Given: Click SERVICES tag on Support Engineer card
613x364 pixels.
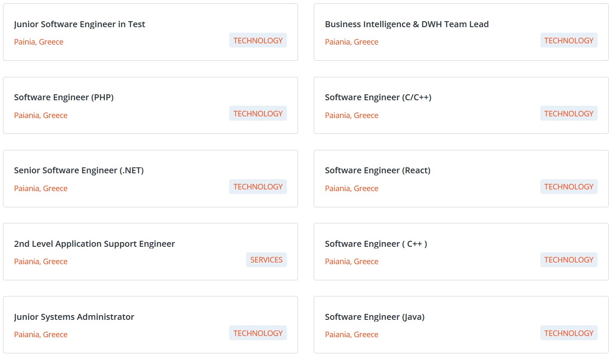Looking at the screenshot, I should [267, 260].
